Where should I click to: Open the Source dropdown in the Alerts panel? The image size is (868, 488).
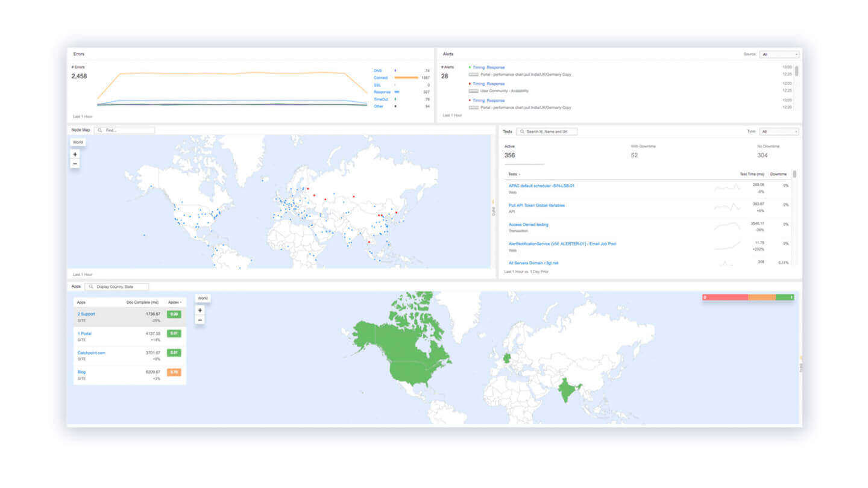pyautogui.click(x=780, y=54)
